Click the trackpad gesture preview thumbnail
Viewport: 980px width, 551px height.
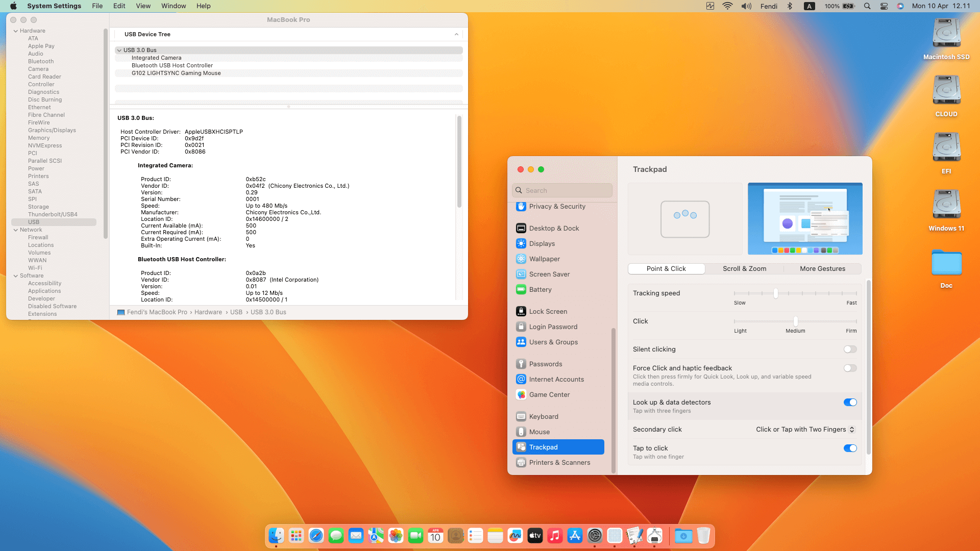[685, 219]
